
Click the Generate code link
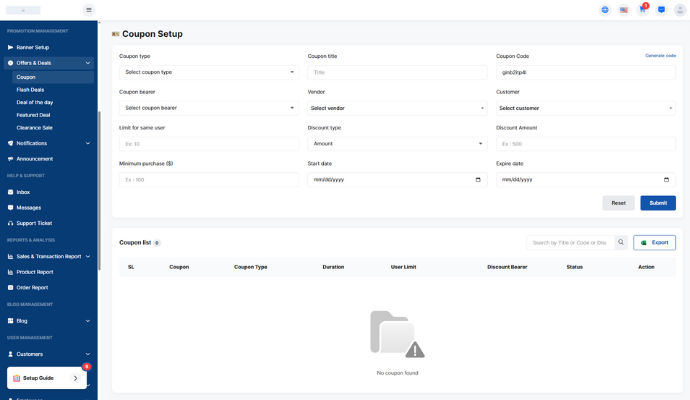coord(660,56)
